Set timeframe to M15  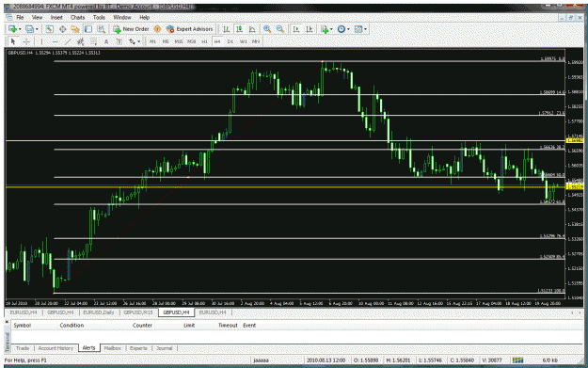pos(179,41)
